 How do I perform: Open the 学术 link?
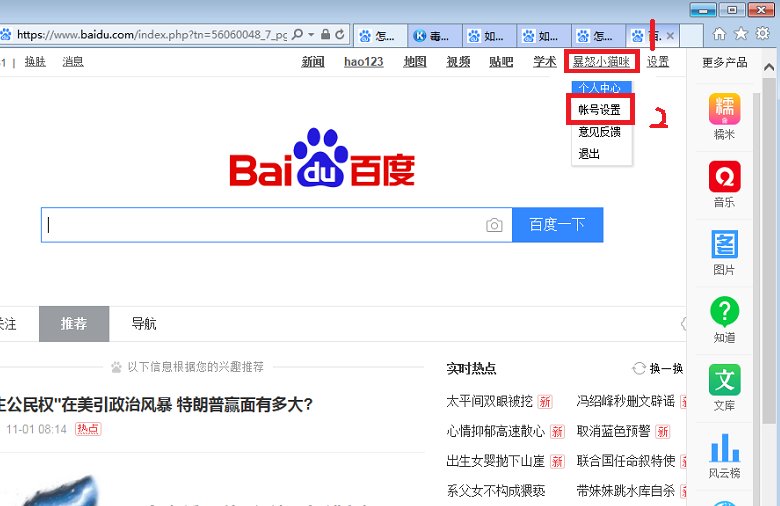[545, 62]
